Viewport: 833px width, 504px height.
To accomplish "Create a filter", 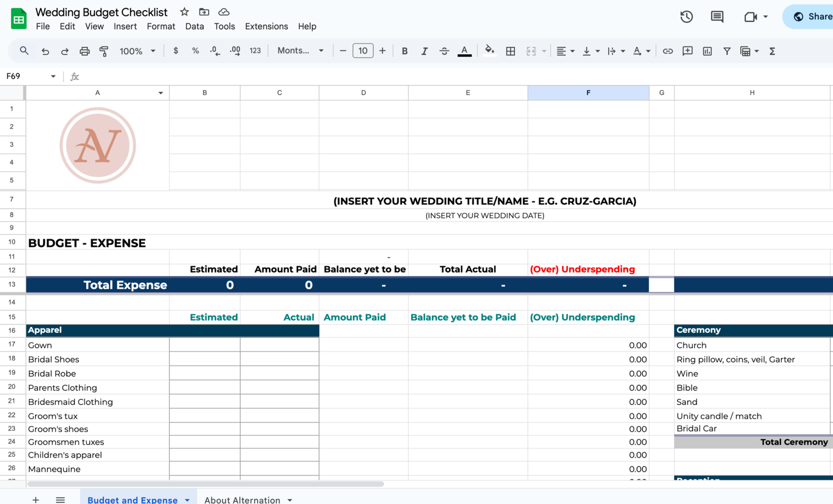I will (727, 51).
